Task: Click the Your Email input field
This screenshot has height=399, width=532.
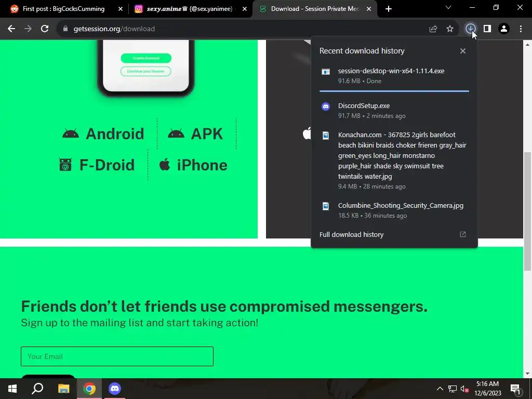Action: click(117, 356)
